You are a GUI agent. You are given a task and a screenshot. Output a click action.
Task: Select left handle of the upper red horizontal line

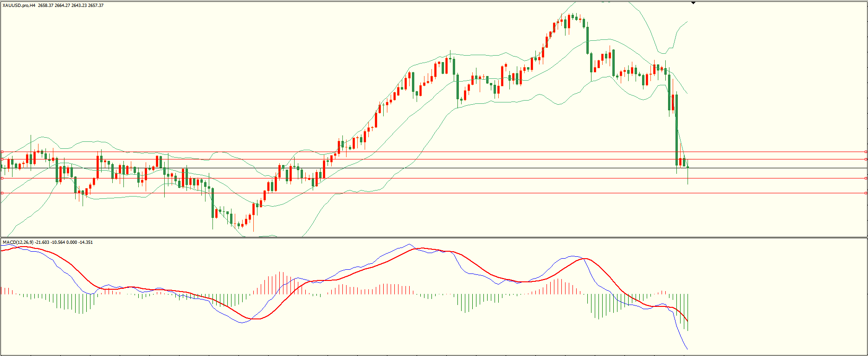click(2, 178)
